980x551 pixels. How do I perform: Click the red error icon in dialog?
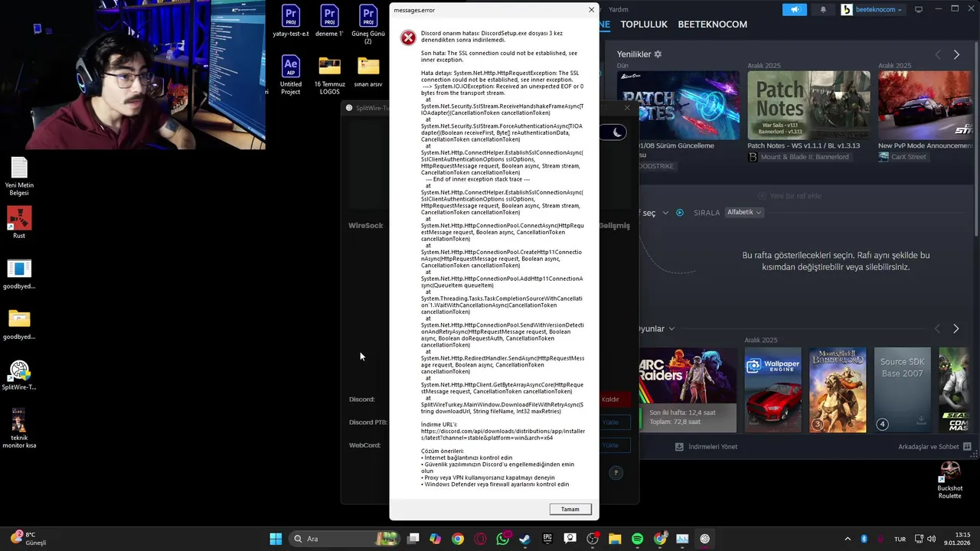coord(409,37)
